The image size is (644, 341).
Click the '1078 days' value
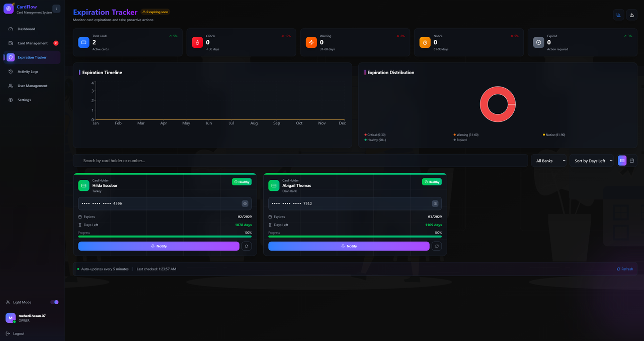244,225
